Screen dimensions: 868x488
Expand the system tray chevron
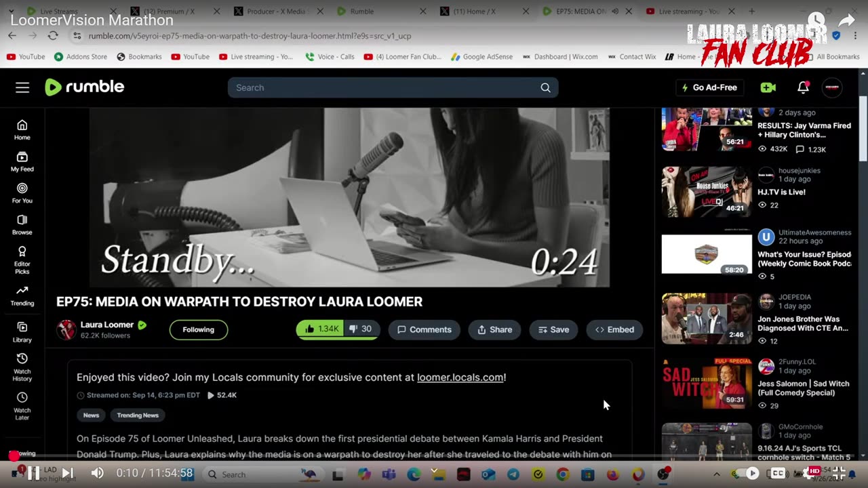(717, 474)
